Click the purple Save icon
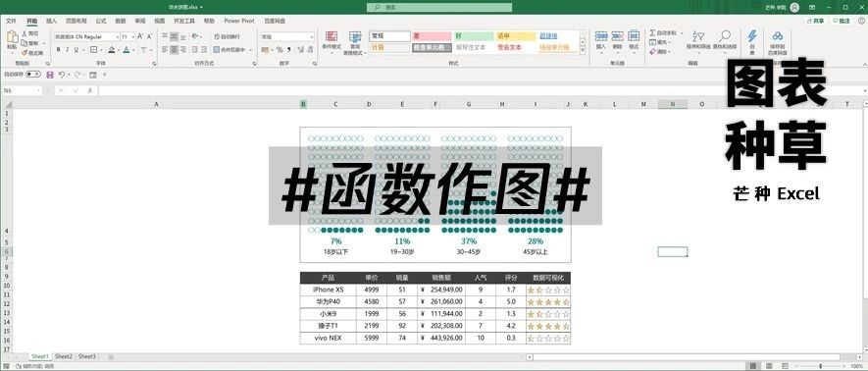868x371 pixels. [x=50, y=75]
